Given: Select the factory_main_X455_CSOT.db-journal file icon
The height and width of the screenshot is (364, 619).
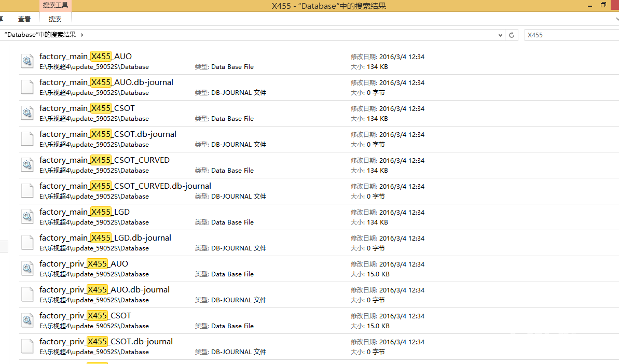Looking at the screenshot, I should (27, 139).
